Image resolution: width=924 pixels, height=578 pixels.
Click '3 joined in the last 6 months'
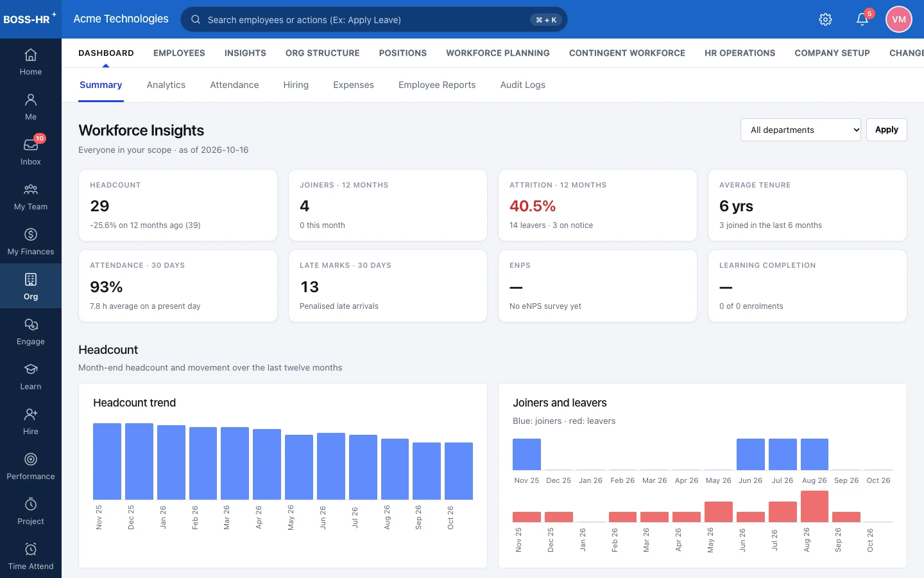click(x=771, y=225)
